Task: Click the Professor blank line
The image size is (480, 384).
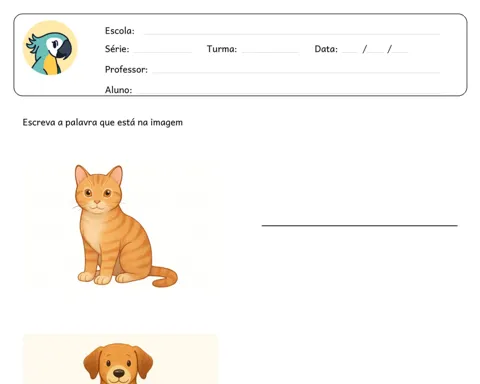Action: (x=296, y=72)
